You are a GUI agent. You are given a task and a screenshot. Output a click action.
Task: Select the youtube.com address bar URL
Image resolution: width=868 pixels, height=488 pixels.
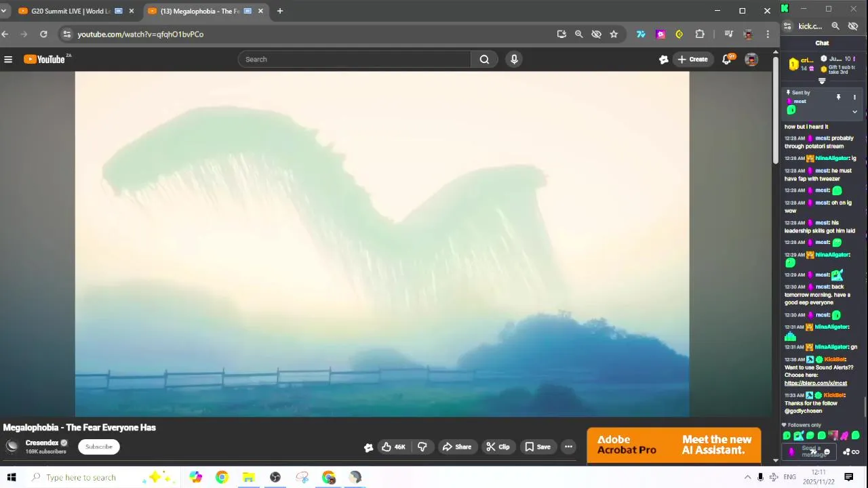pyautogui.click(x=140, y=34)
